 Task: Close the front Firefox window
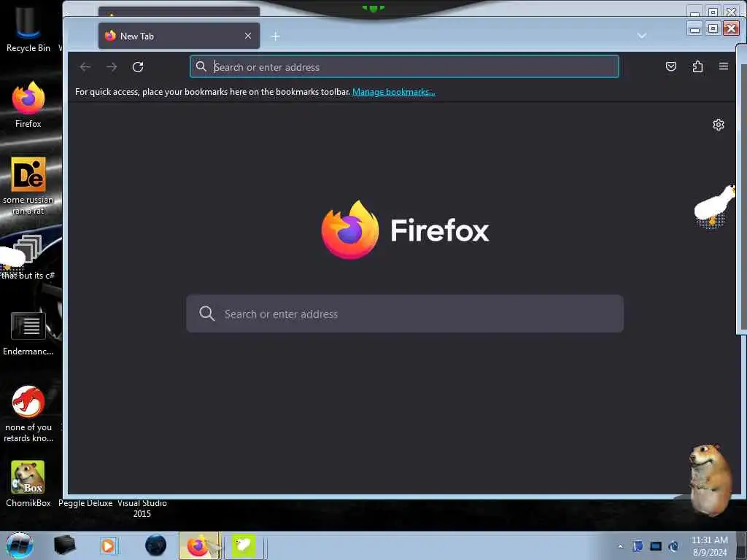pos(731,28)
